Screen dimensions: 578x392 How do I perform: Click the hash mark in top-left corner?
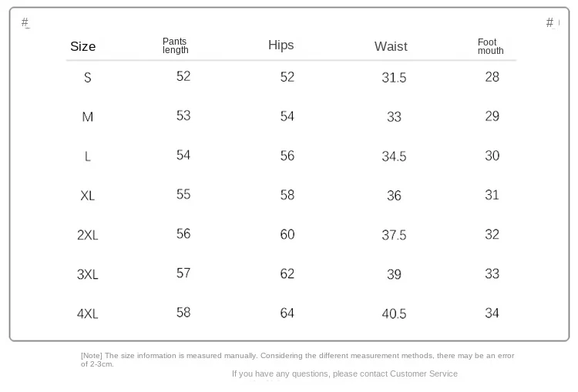(x=25, y=23)
